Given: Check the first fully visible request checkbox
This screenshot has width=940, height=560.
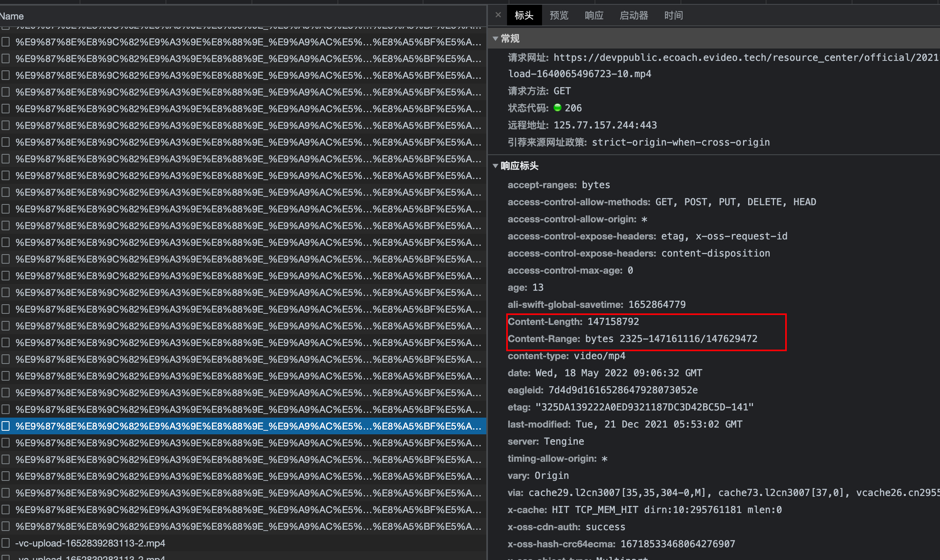Looking at the screenshot, I should click(x=6, y=42).
